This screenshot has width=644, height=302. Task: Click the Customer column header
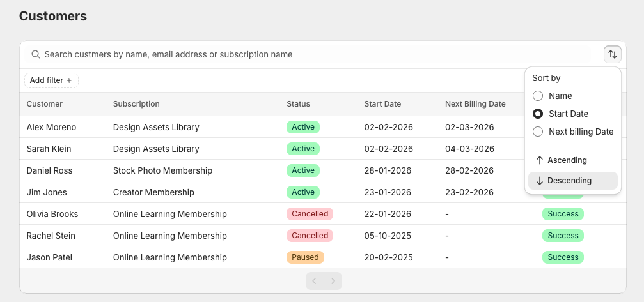(45, 104)
